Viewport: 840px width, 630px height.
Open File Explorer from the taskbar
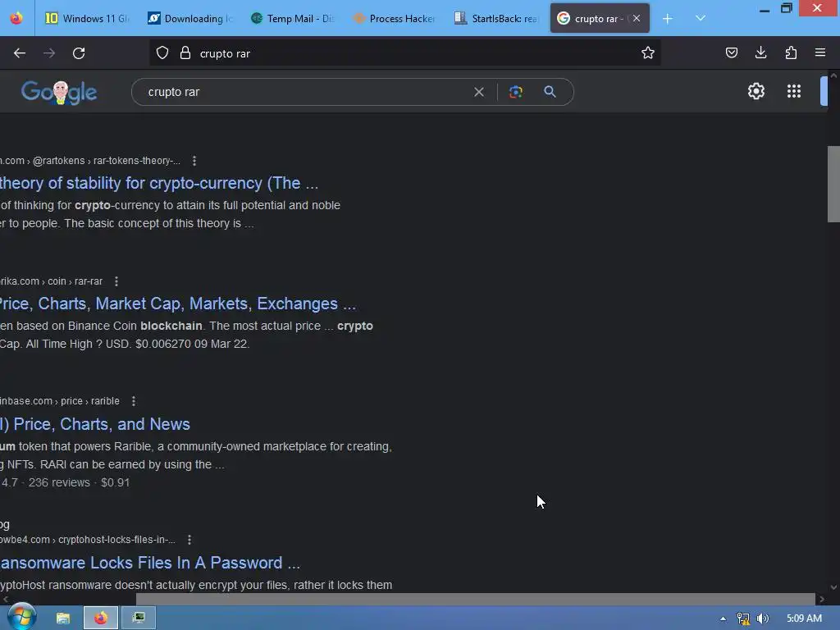click(63, 619)
